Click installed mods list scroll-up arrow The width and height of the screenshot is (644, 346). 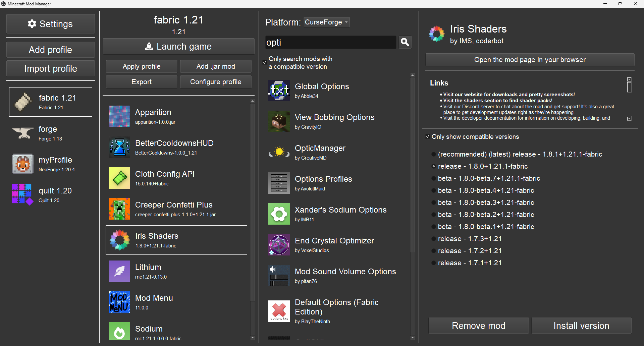(253, 101)
